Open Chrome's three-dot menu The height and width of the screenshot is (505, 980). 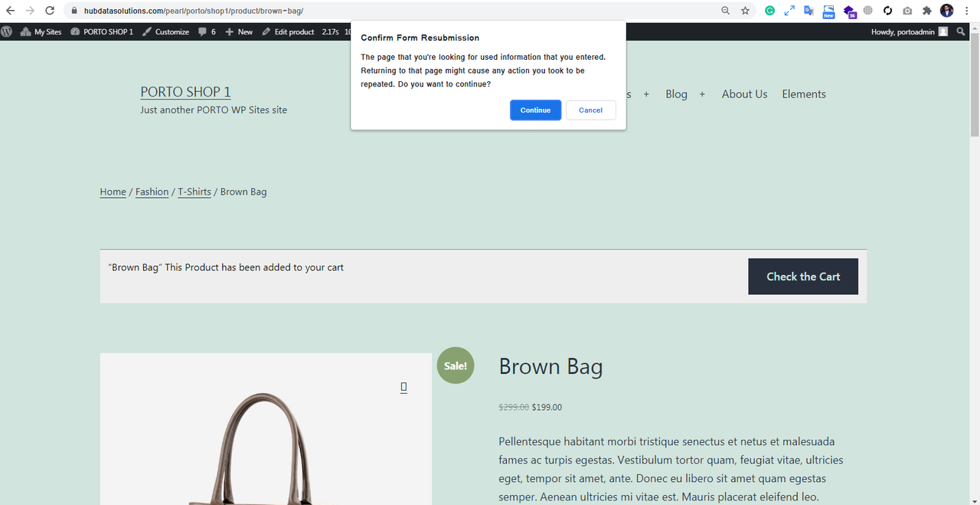968,11
